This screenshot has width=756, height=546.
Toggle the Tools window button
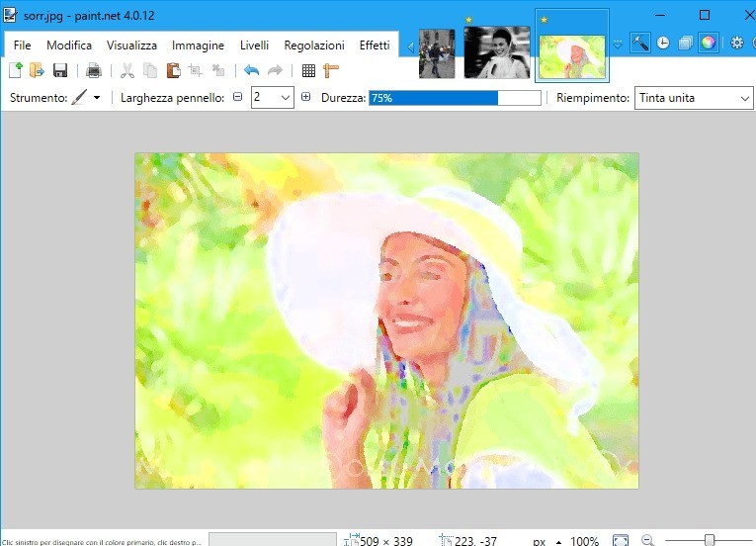[x=640, y=43]
